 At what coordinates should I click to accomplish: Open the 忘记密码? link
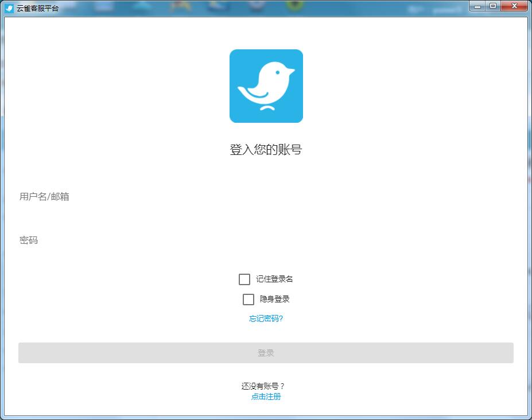(266, 318)
